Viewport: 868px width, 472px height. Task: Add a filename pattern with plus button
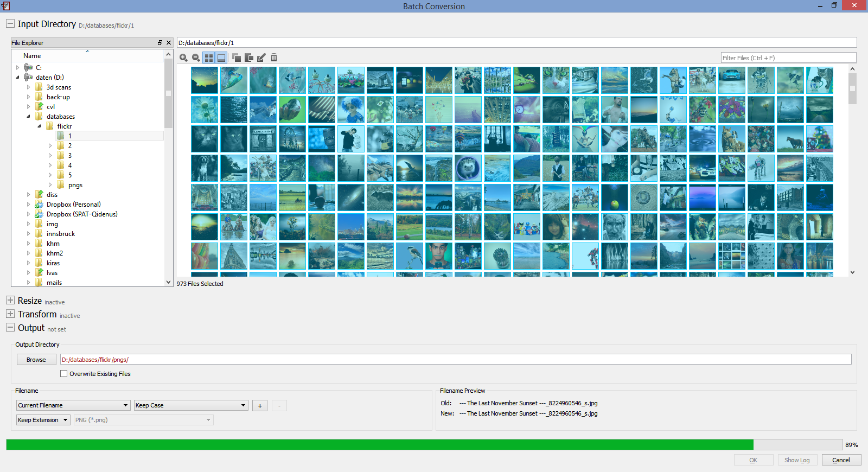[x=260, y=406]
